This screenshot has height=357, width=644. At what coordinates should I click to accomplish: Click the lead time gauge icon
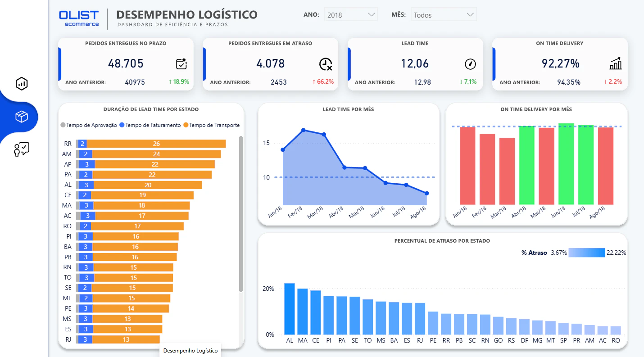(x=470, y=64)
